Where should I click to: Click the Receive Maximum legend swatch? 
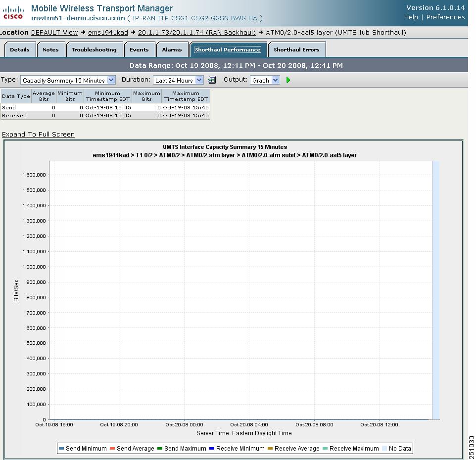[x=325, y=449]
